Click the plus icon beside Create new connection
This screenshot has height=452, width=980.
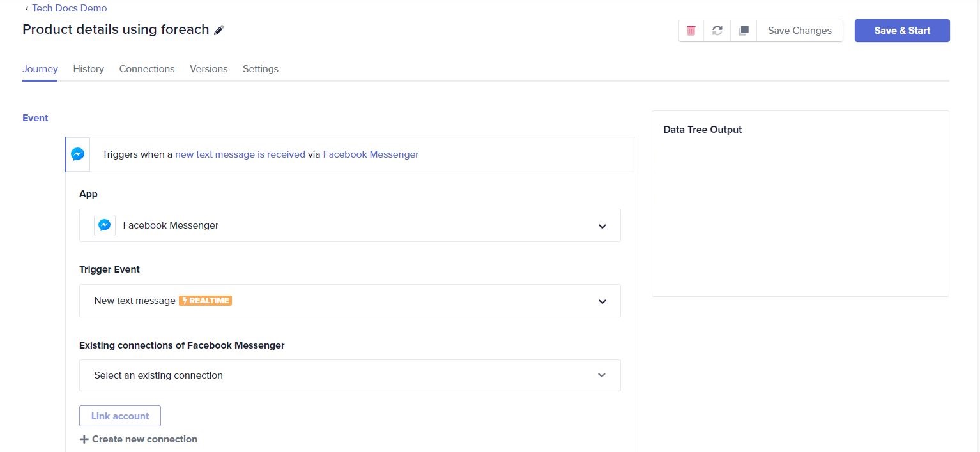tap(84, 439)
